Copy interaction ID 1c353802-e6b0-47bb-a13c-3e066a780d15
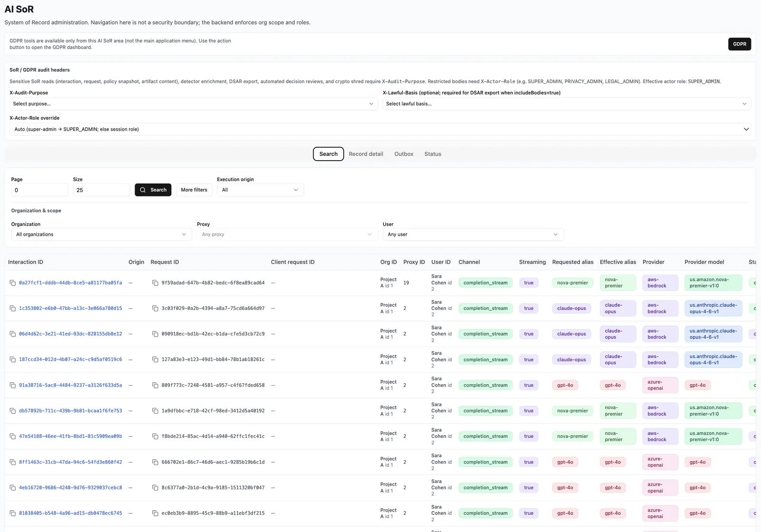 pos(13,309)
